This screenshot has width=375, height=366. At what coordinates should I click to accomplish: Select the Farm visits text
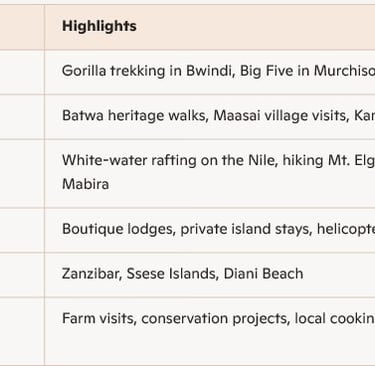click(99, 318)
